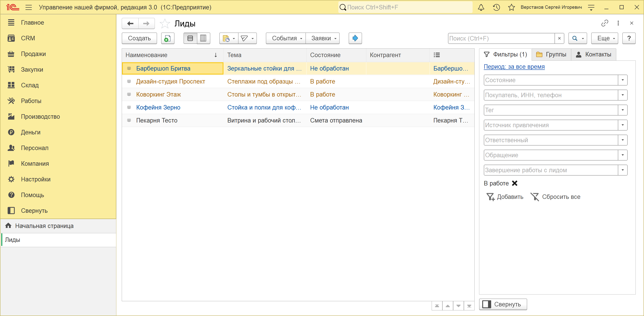Select the Лиды open-windows tab
Viewport: 644px width, 316px height.
click(x=58, y=240)
